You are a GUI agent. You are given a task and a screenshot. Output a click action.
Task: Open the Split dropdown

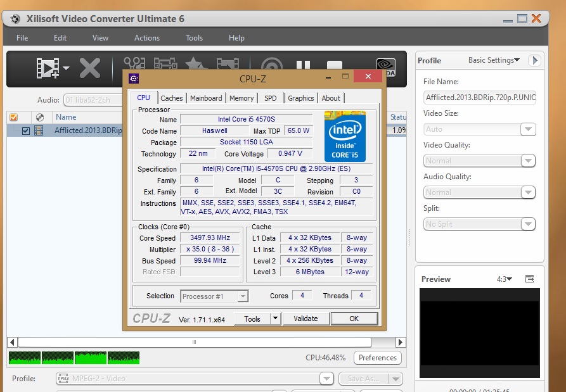480,224
